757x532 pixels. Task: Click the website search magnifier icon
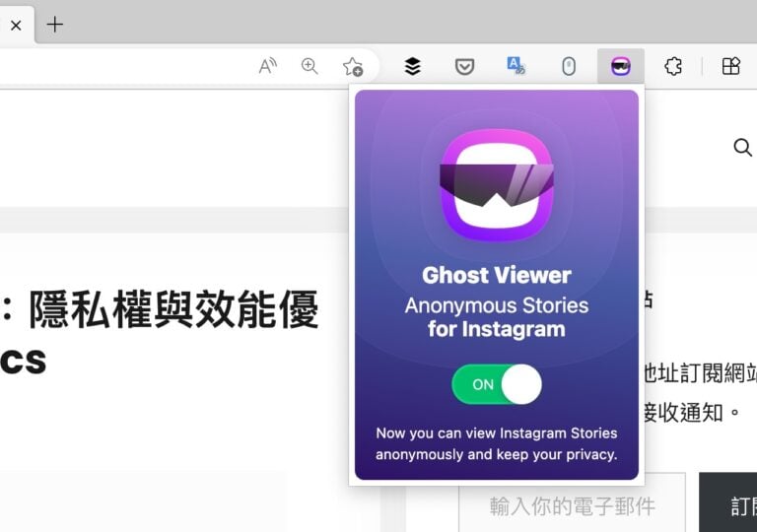click(742, 147)
